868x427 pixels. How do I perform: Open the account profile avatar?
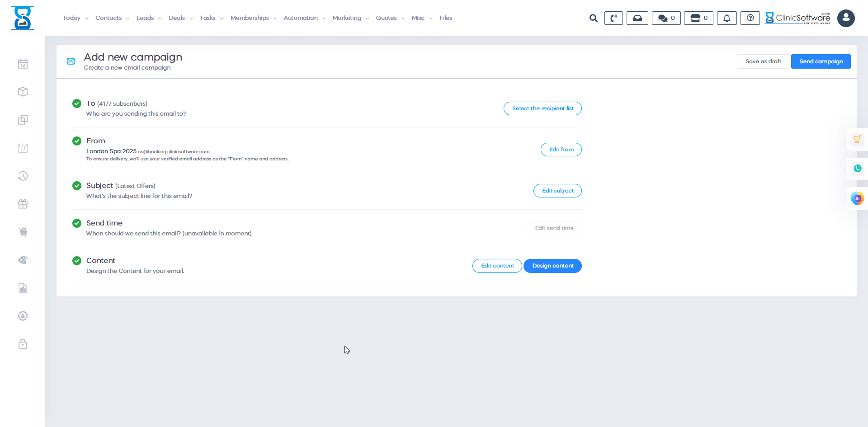click(x=846, y=18)
